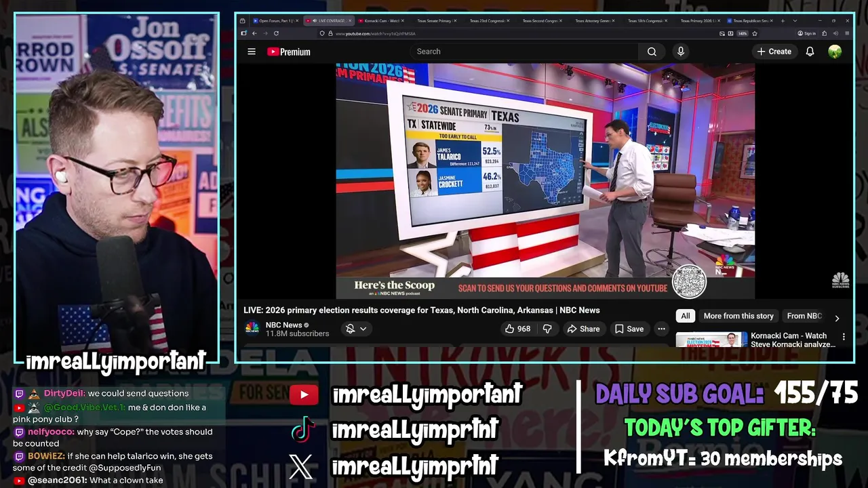
Task: Open site information lock icon
Action: coord(330,33)
